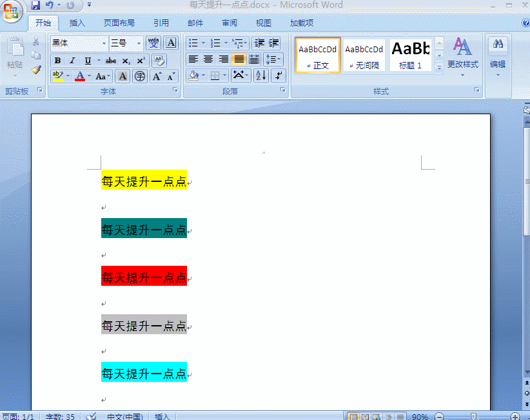The image size is (530, 420).
Task: Switch to full screen reading view
Action: [365, 417]
